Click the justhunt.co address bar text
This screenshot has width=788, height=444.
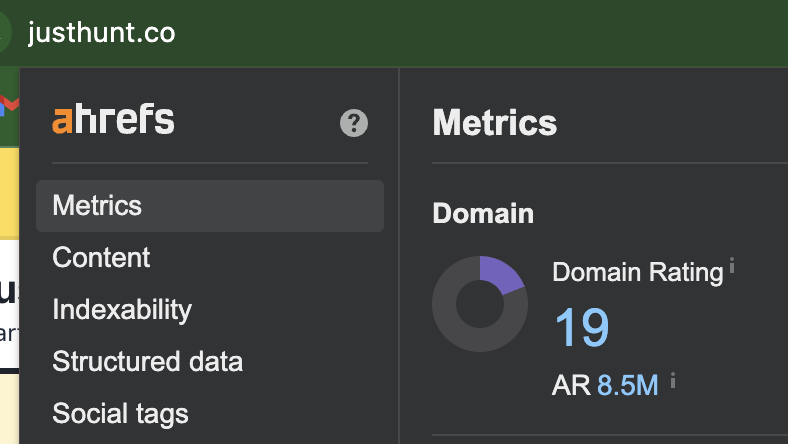pos(102,33)
